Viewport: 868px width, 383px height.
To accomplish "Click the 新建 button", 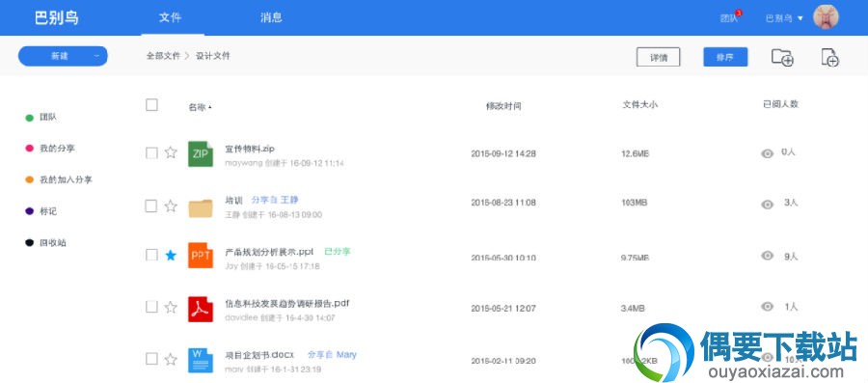I will (63, 56).
